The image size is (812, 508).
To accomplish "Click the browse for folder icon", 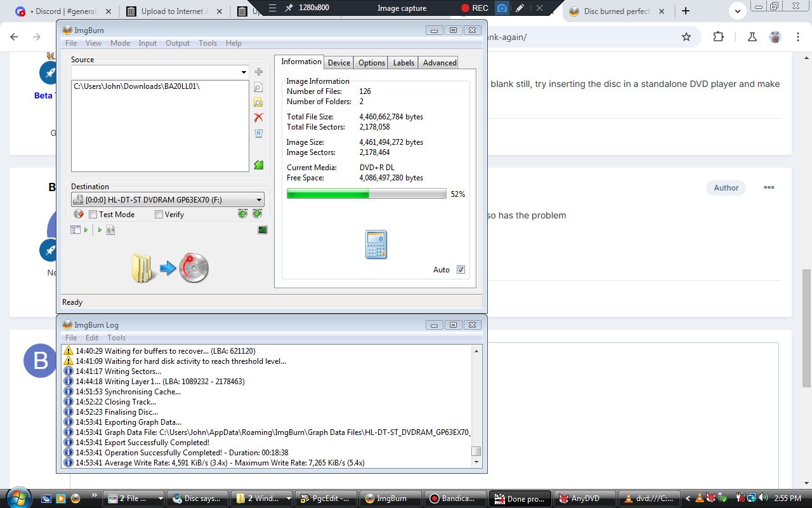I will 258,102.
